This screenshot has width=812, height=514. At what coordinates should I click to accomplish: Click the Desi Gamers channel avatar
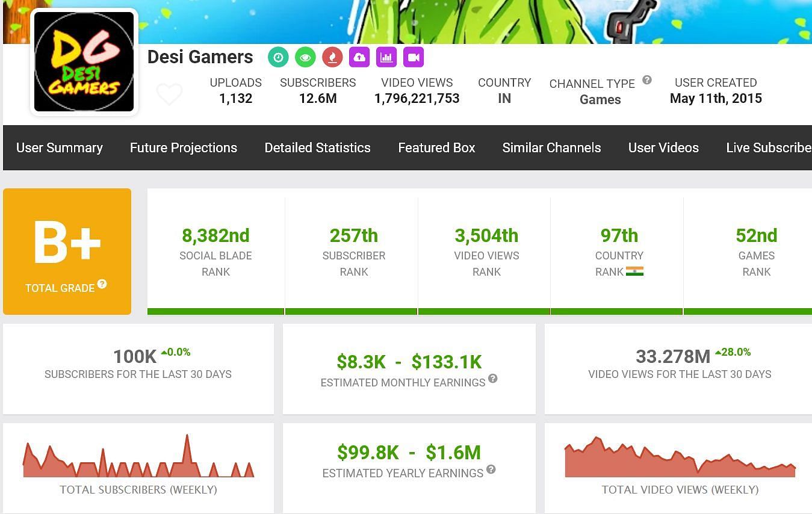click(x=84, y=61)
